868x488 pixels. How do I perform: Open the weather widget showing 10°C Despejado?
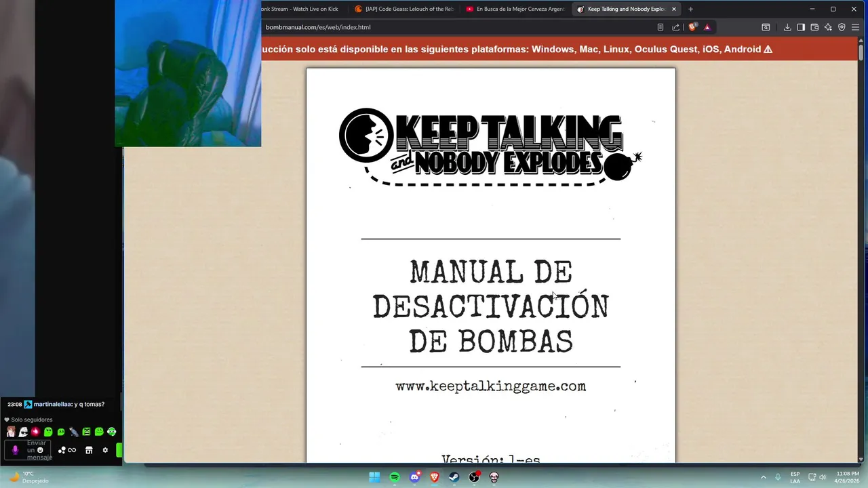[x=28, y=477]
